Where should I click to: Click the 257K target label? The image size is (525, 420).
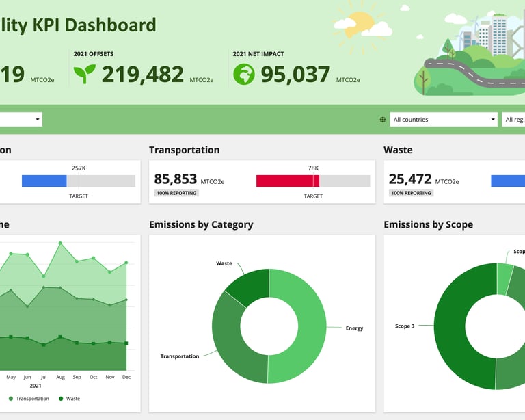[79, 168]
